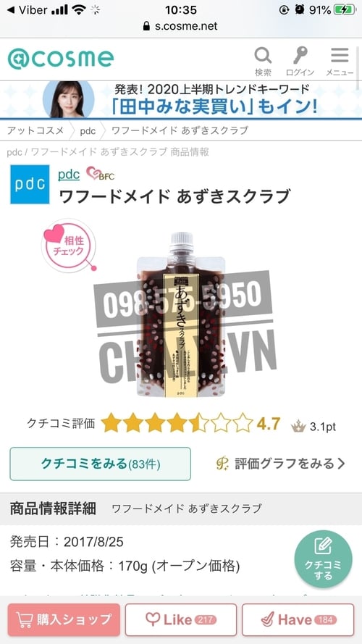Expand the rating graph chevron link
Screen dimensions: 362x644
(281, 464)
